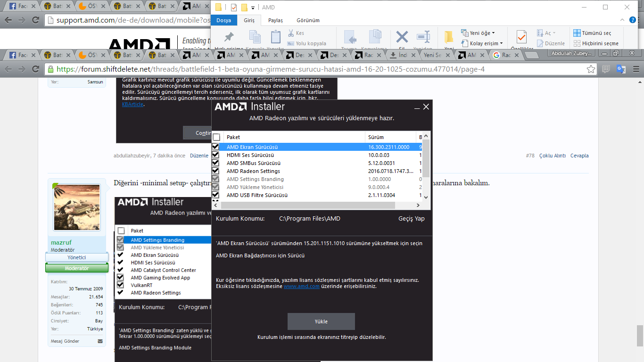Click the Yeni klasör folder icon in ribbon
The width and height of the screenshot is (644, 362).
[x=449, y=37]
